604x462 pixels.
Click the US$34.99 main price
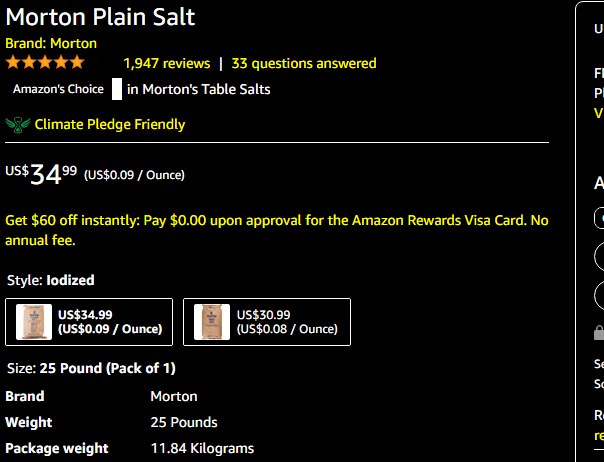point(55,174)
